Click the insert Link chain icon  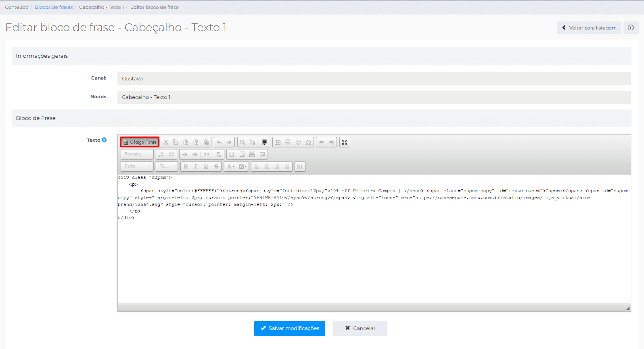321,142
